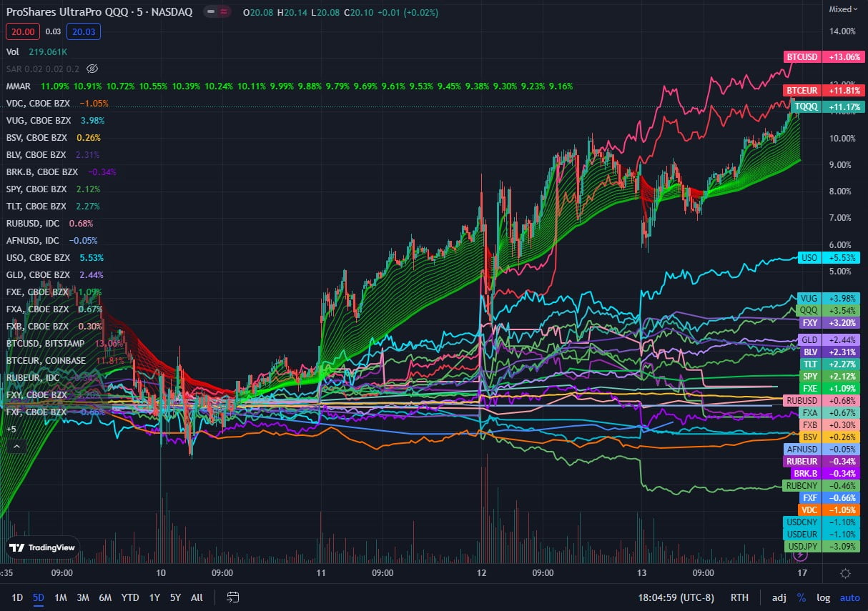The width and height of the screenshot is (868, 611).
Task: Switch to the 1M timeframe tab
Action: [60, 597]
